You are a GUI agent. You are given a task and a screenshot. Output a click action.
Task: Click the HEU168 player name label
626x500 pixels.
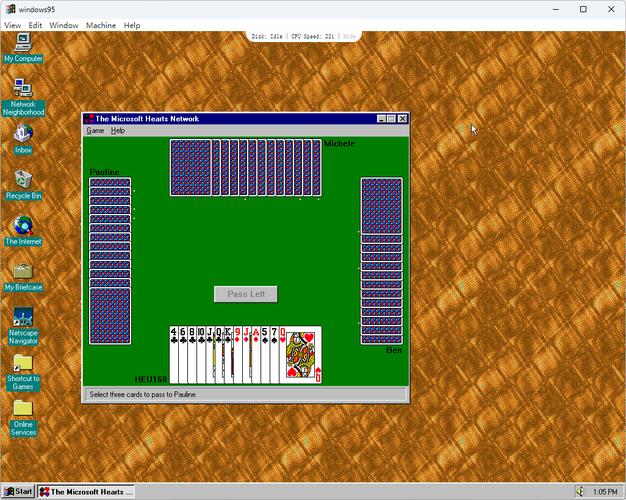(151, 379)
